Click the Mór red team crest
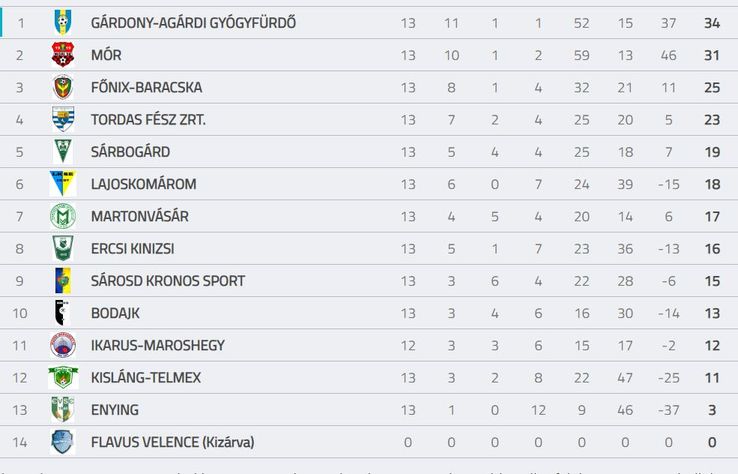 click(63, 55)
